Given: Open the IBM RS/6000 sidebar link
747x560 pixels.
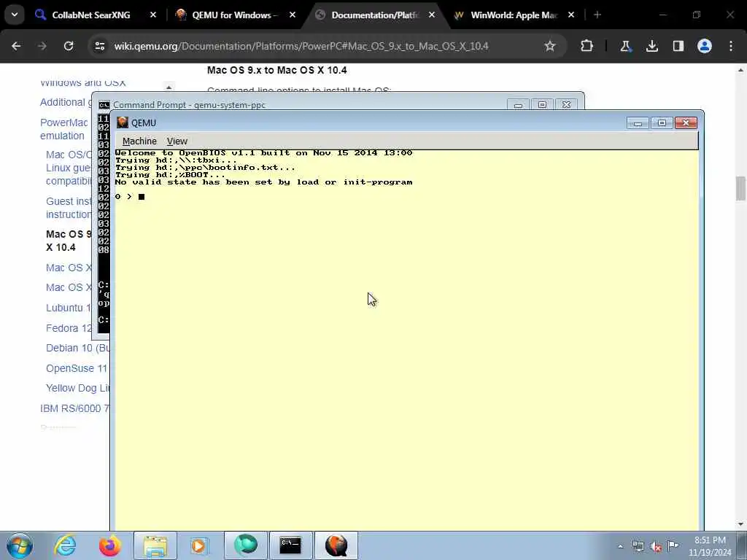Looking at the screenshot, I should click(x=75, y=408).
